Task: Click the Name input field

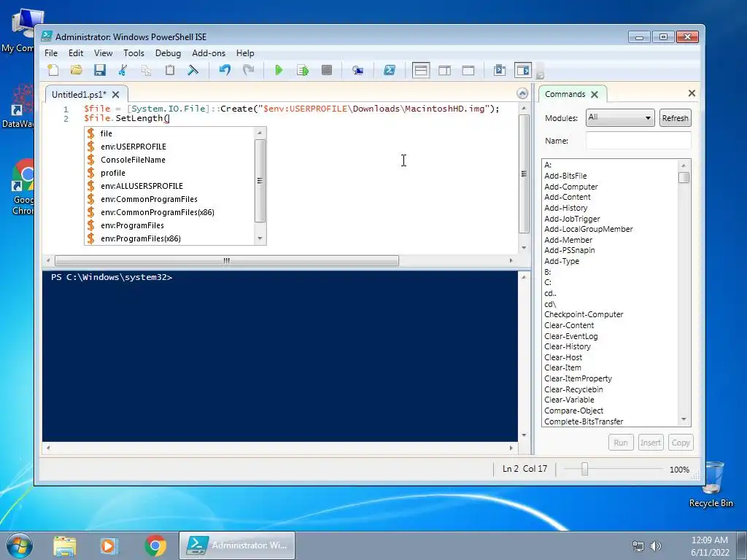Action: pos(638,141)
